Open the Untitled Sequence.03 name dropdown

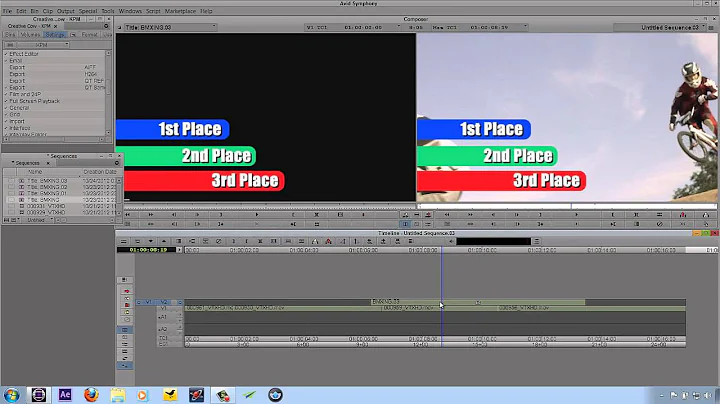coord(660,28)
